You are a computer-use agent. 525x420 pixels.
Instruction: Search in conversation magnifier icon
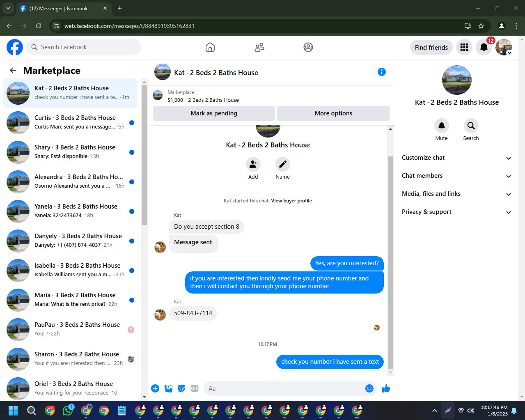[x=471, y=126]
